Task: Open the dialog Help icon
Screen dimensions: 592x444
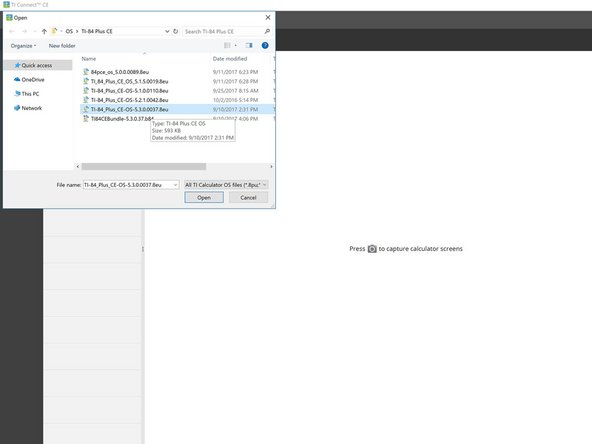Action: [x=265, y=45]
